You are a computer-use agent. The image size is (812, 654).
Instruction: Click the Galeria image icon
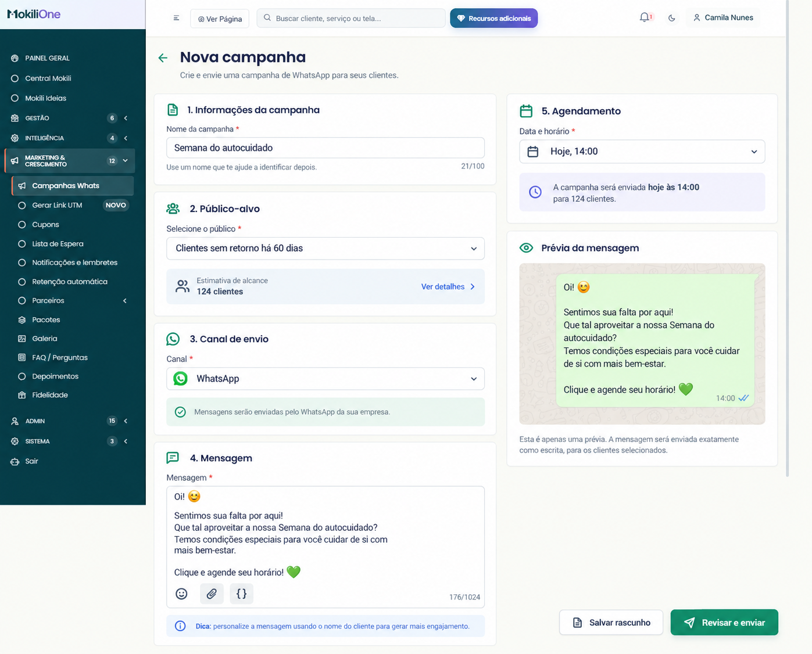tap(22, 339)
